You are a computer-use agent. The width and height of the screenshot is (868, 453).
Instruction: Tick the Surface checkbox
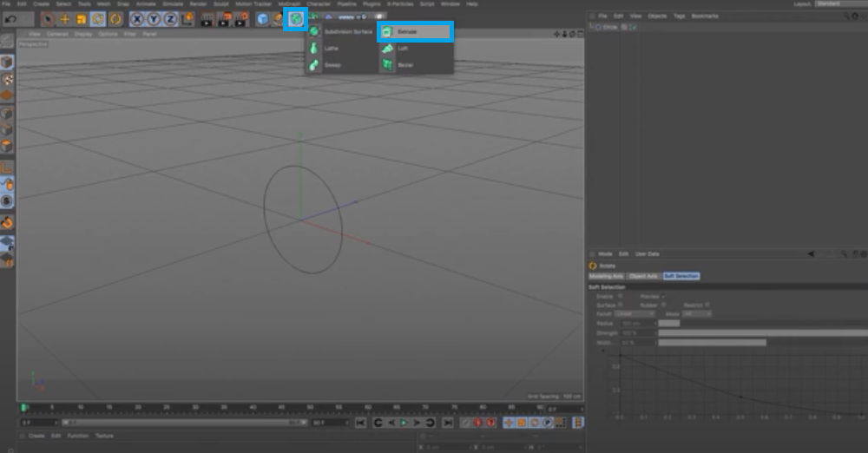tap(620, 305)
